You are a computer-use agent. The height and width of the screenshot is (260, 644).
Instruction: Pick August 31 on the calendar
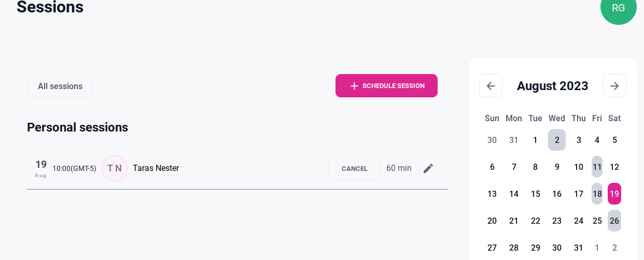tap(579, 248)
